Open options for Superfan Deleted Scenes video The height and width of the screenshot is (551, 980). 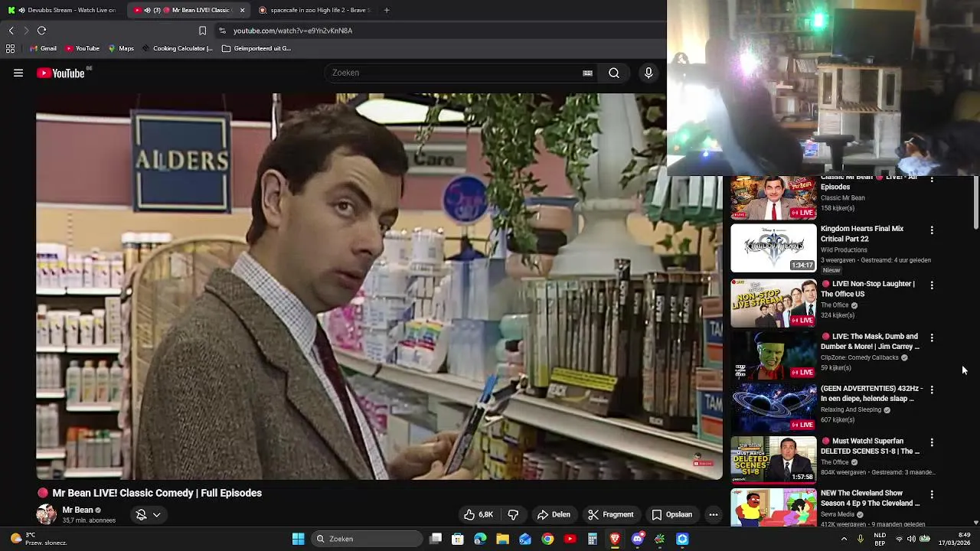tap(932, 442)
